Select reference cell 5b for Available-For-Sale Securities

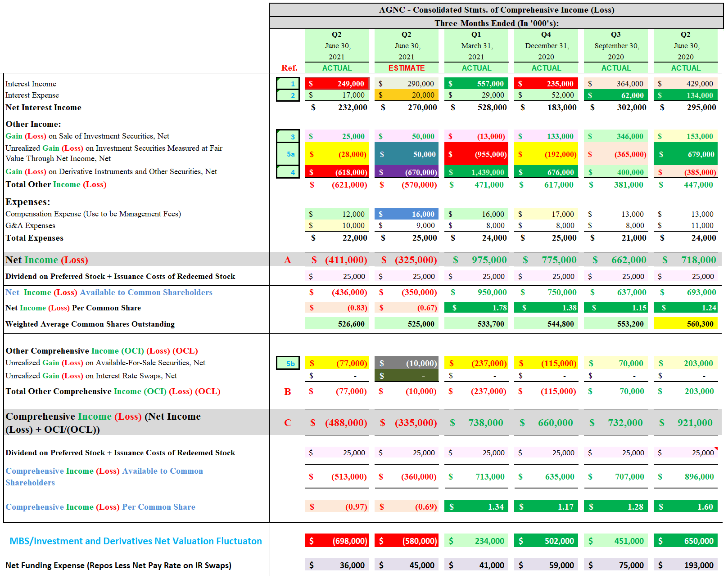288,363
